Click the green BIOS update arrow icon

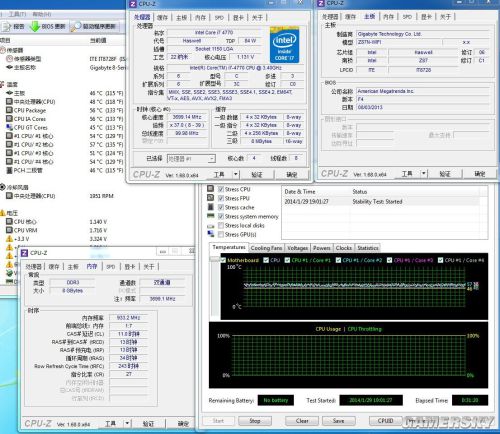click(x=35, y=26)
